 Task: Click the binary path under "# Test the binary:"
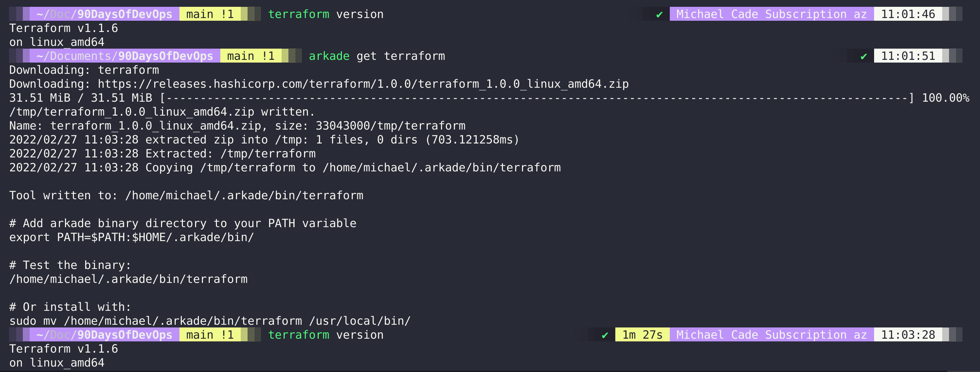(128, 279)
